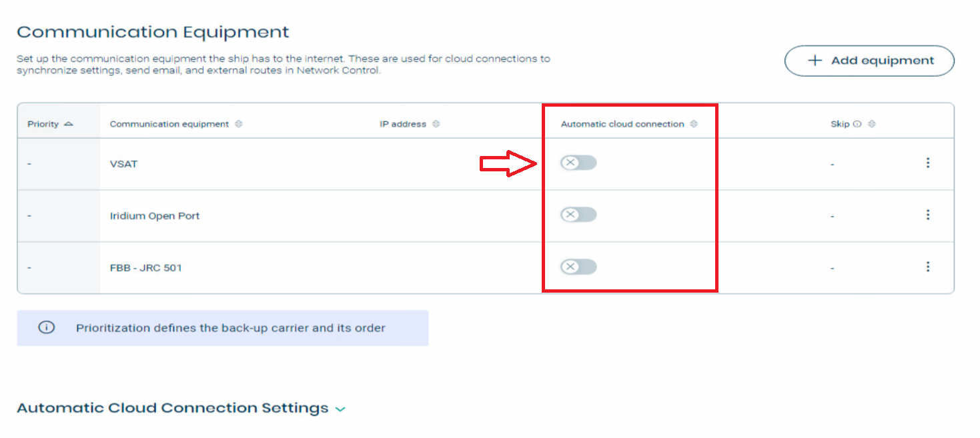Click the Priority column header

tap(43, 124)
